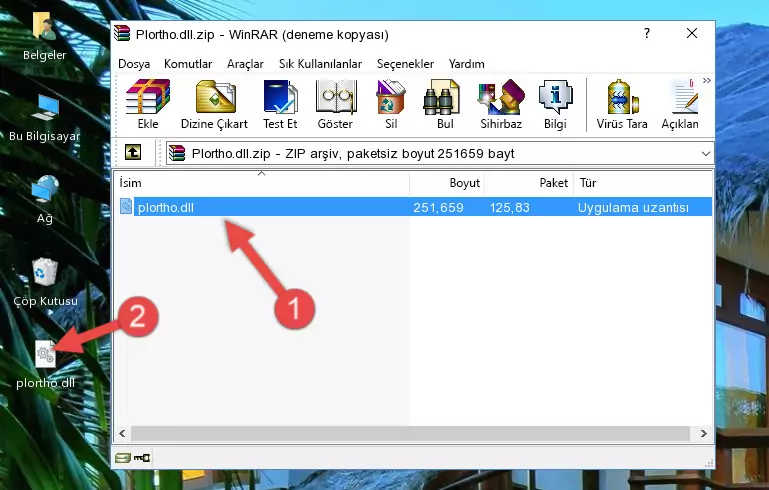Screen dimensions: 769x490
Task: Open Göster (View) toolbar icon
Action: (x=335, y=97)
